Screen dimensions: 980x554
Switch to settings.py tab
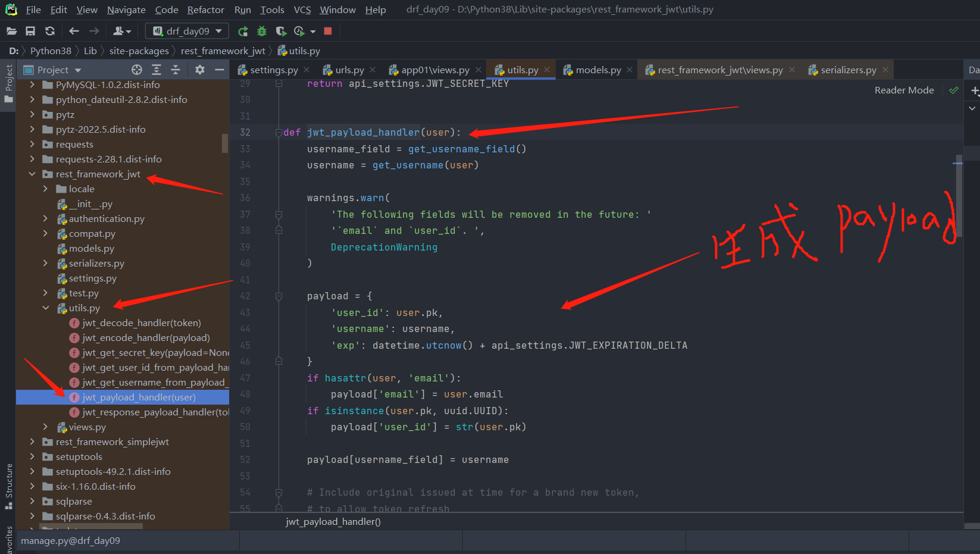tap(274, 70)
